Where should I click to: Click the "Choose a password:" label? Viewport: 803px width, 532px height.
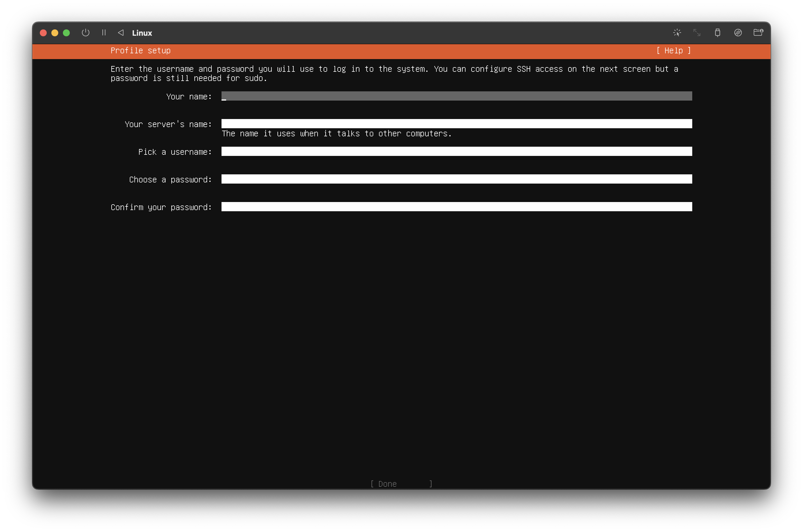point(170,180)
